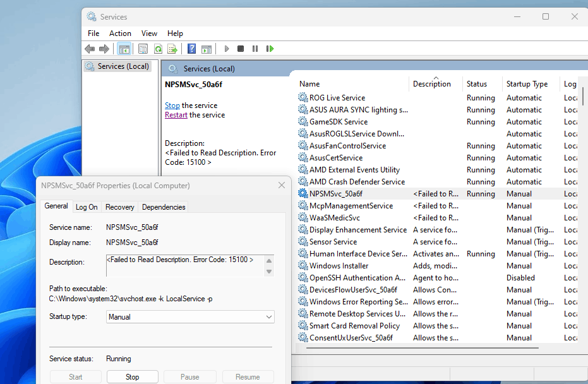Screen dimensions: 588x384
Task: Close the NPSMSvc_50a6f Properties dialog
Action: [282, 185]
